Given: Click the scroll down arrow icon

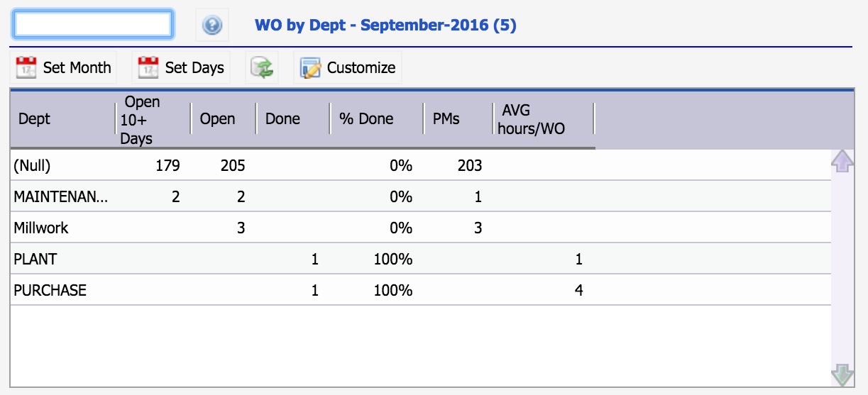Looking at the screenshot, I should click(842, 375).
